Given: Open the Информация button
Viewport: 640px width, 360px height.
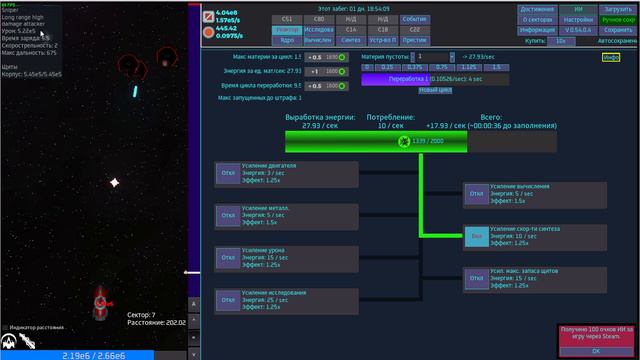Looking at the screenshot, I should [537, 30].
